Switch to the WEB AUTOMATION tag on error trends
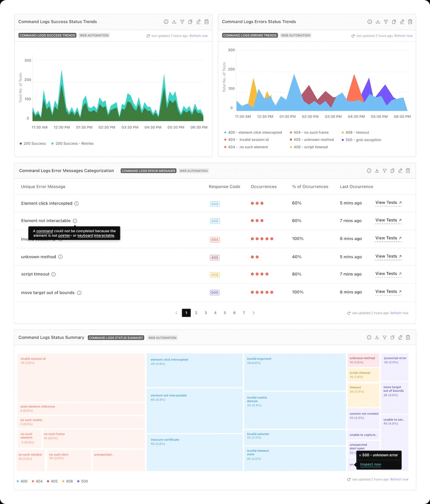This screenshot has width=430, height=504. click(296, 35)
